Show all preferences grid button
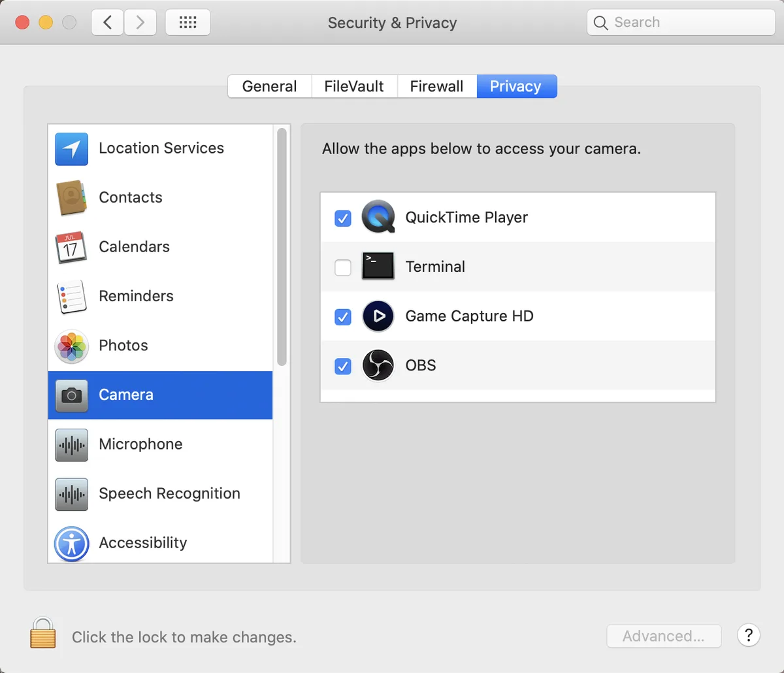The height and width of the screenshot is (673, 784). (188, 23)
